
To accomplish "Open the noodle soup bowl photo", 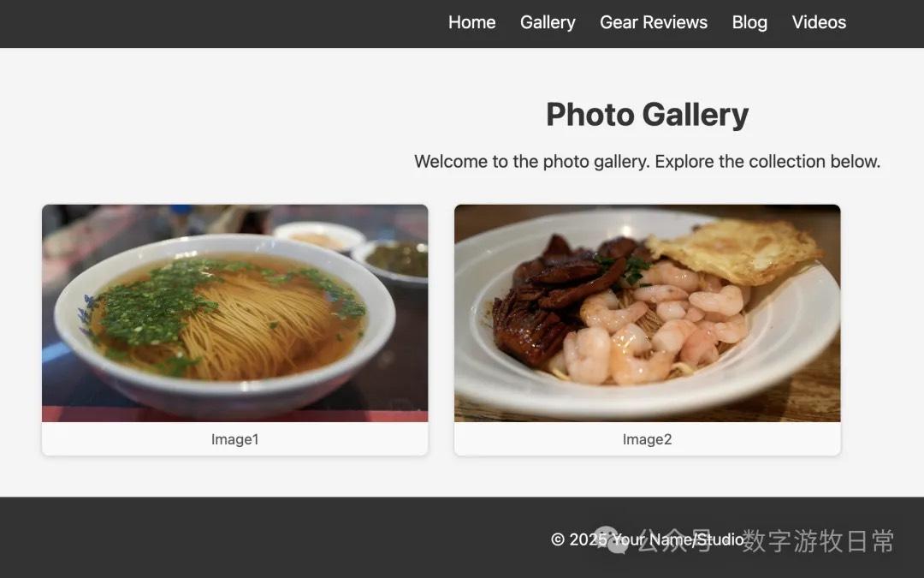I will [x=235, y=313].
